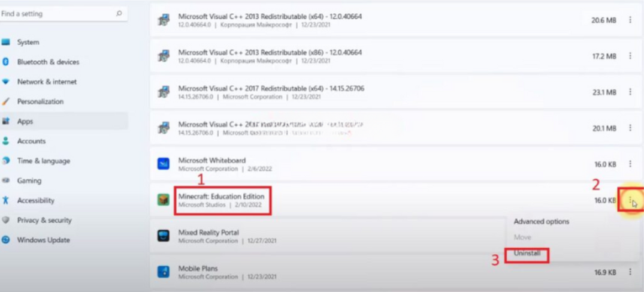Open more options for Visual C++ 2013 x86
Image resolution: width=644 pixels, height=292 pixels.
tap(630, 56)
